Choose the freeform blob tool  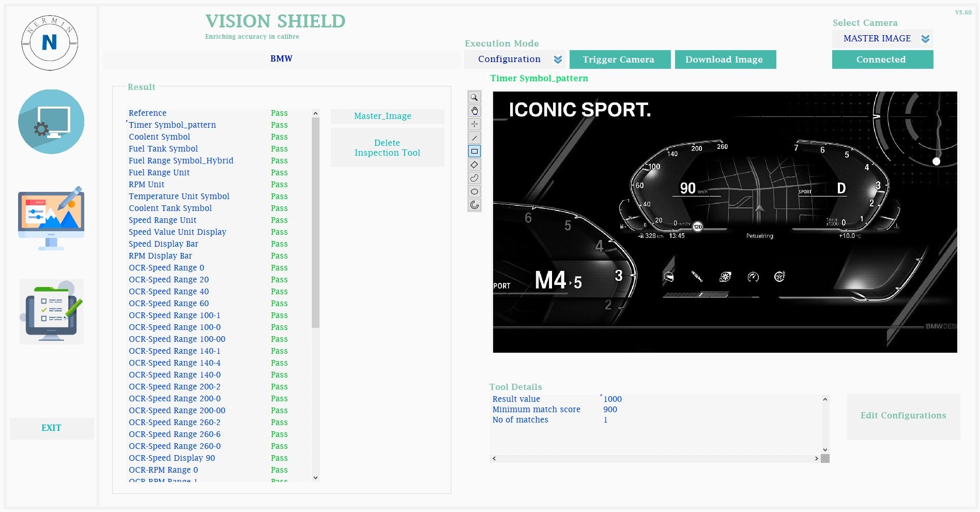(x=474, y=178)
